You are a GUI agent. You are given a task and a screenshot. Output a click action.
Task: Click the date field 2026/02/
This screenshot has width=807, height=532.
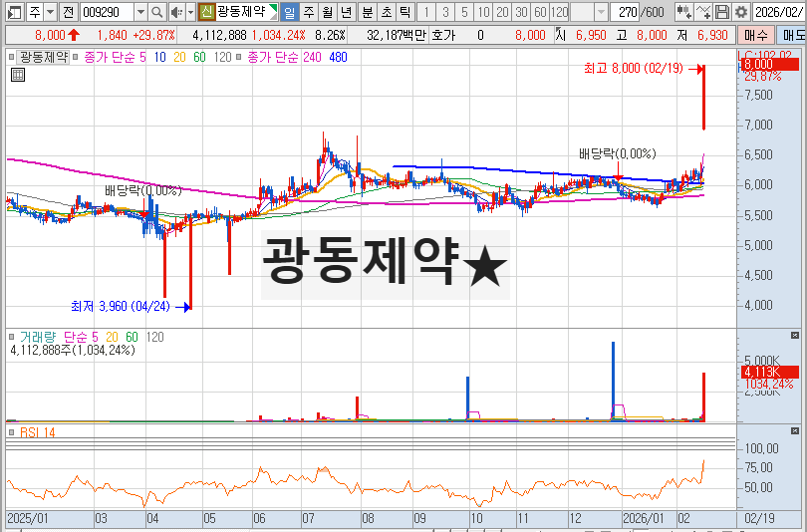pos(779,12)
